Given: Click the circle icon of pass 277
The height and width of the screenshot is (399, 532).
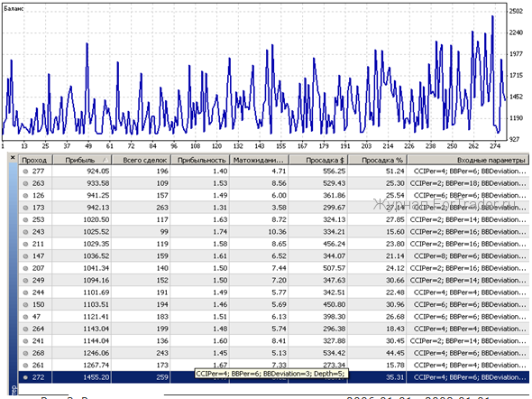Looking at the screenshot, I should (x=25, y=172).
